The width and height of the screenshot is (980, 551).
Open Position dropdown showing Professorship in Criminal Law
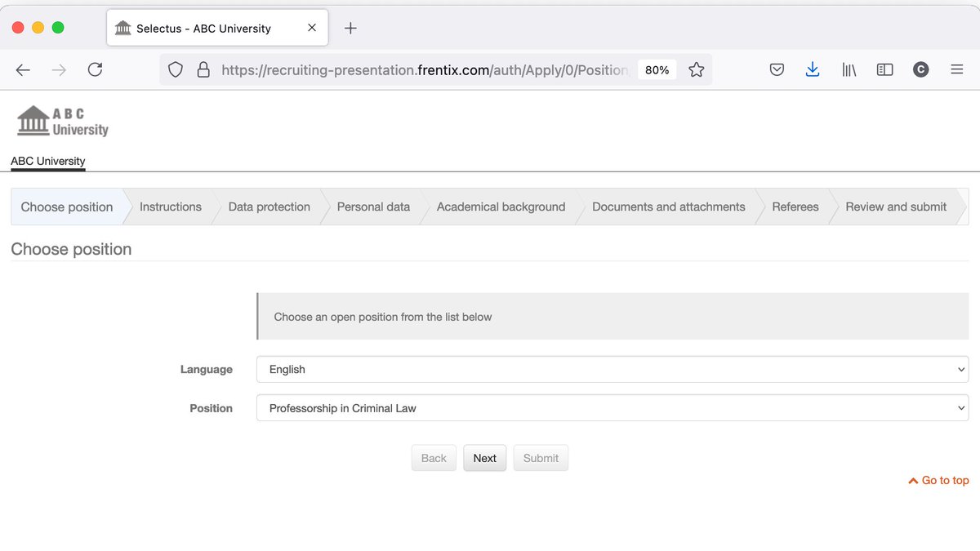tap(612, 408)
